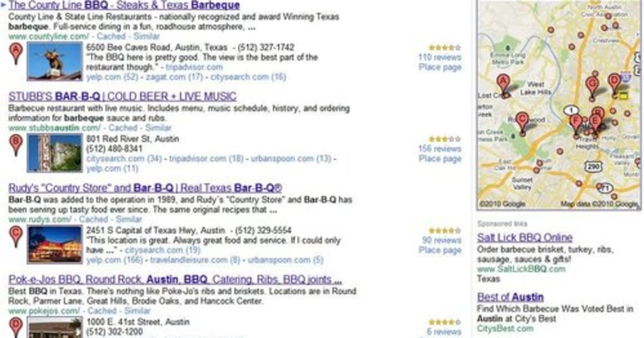Select marker E on the Austin map

click(x=595, y=123)
